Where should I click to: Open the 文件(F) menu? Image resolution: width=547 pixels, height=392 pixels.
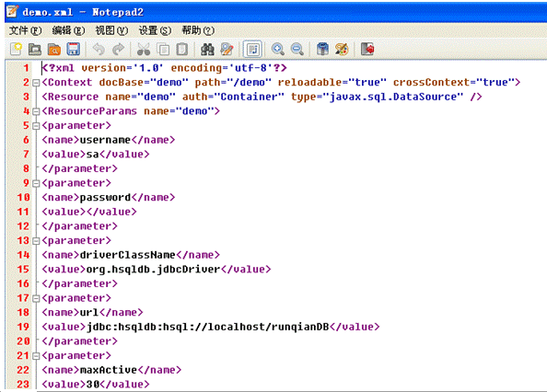coord(26,30)
